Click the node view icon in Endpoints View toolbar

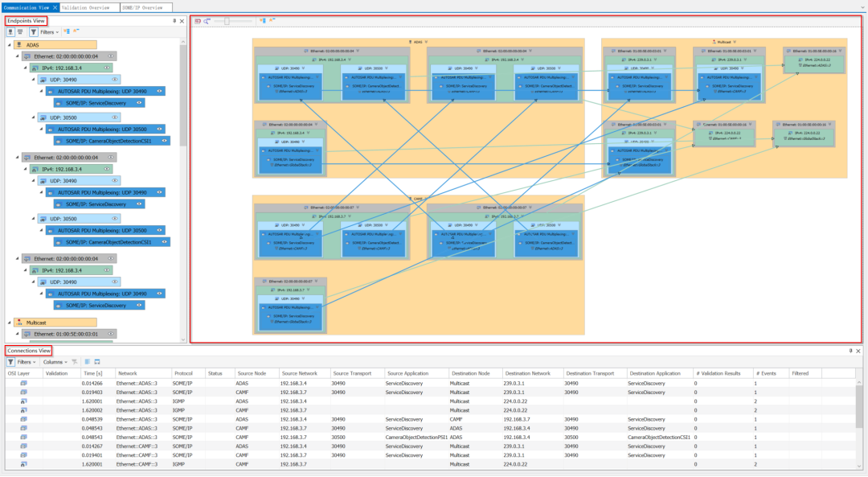(x=10, y=32)
